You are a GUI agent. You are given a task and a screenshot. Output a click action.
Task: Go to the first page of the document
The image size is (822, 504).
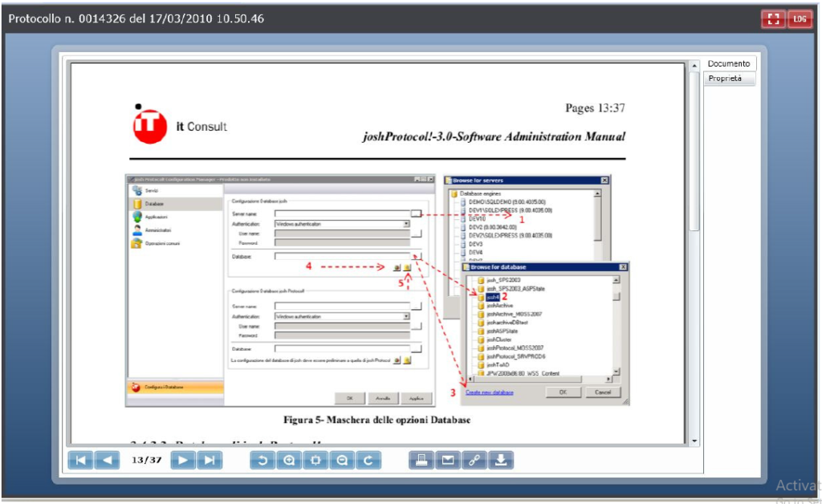point(80,461)
